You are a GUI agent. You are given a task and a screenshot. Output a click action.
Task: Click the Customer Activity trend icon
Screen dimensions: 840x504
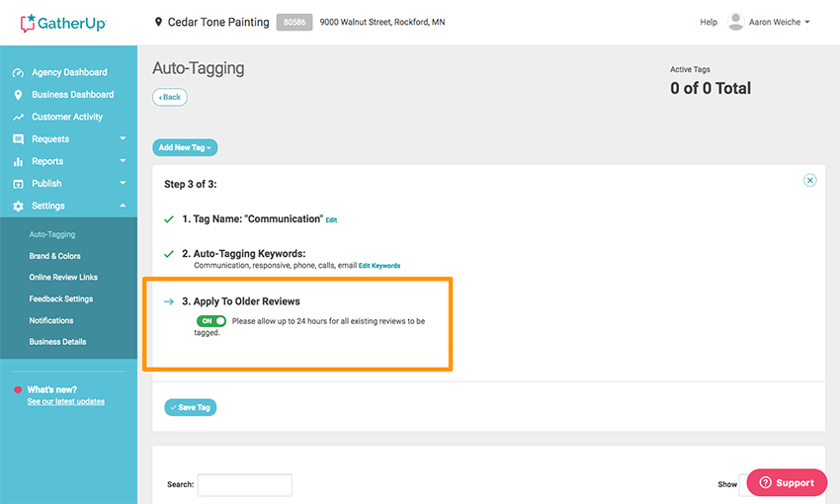point(18,117)
